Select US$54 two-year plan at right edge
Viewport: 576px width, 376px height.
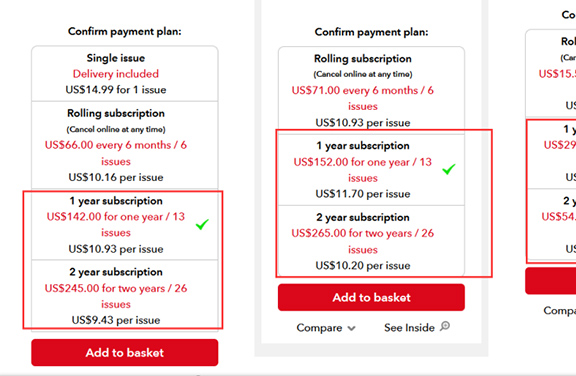coord(551,225)
